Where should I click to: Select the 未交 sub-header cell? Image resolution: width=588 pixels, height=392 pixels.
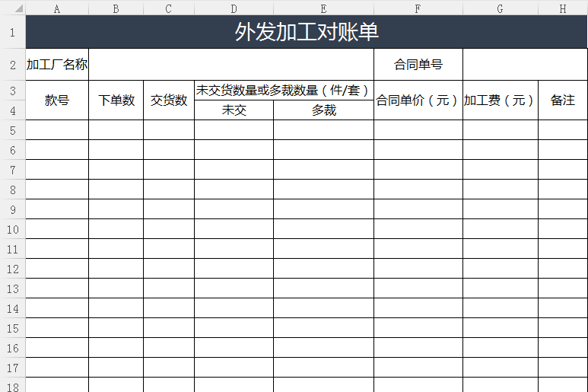point(234,110)
